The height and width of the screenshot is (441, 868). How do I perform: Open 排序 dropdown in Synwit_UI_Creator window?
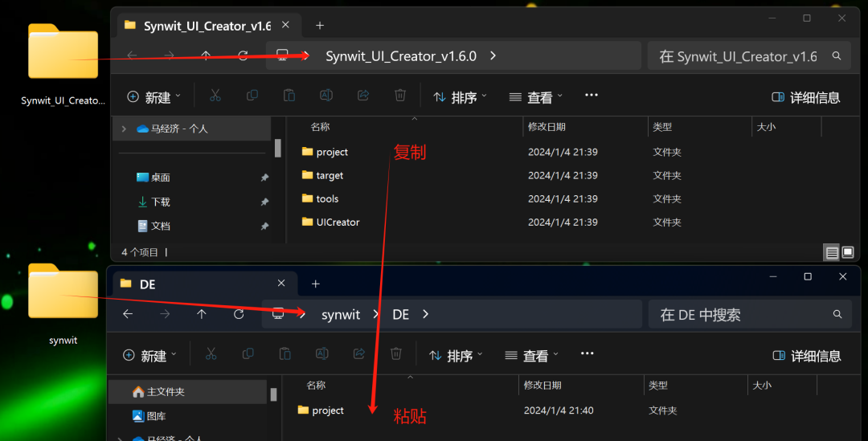(x=460, y=97)
